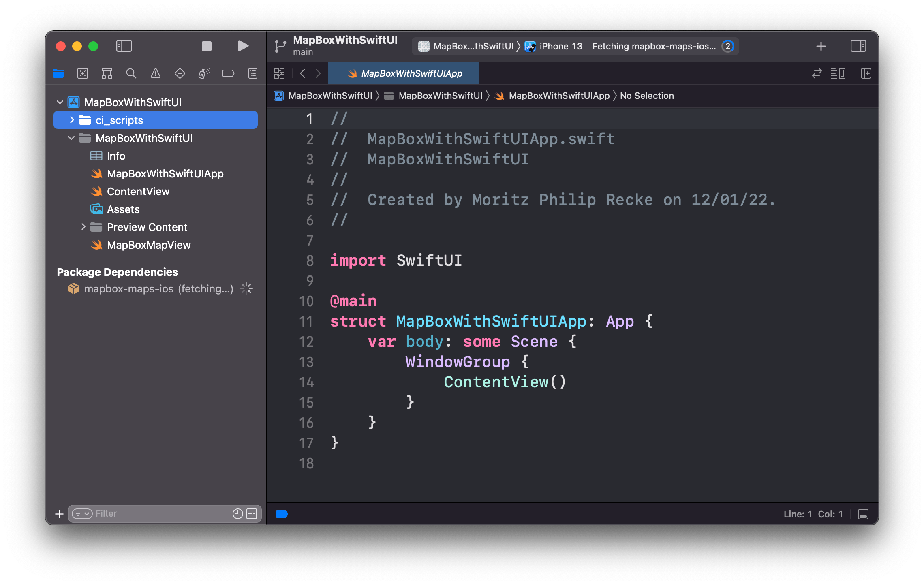This screenshot has height=585, width=924.
Task: Switch to the MapBoxWithSwiftUIApp editor tab
Action: [x=411, y=73]
